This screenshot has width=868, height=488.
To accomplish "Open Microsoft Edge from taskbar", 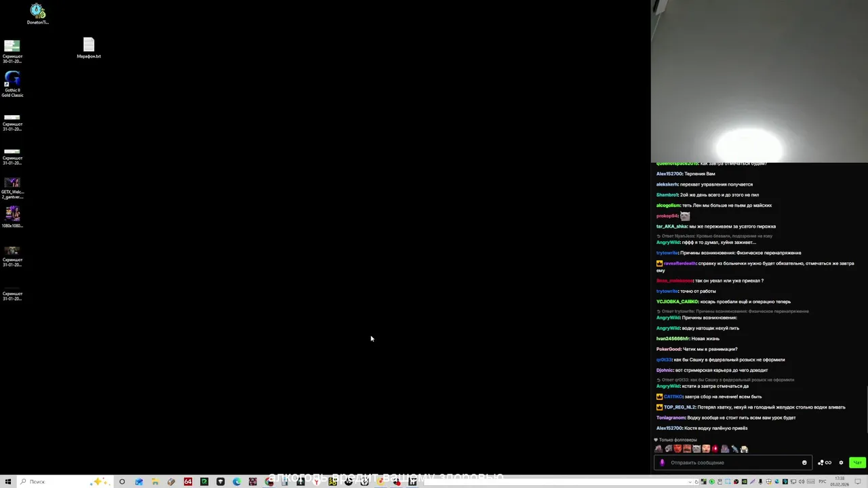I will click(x=237, y=482).
